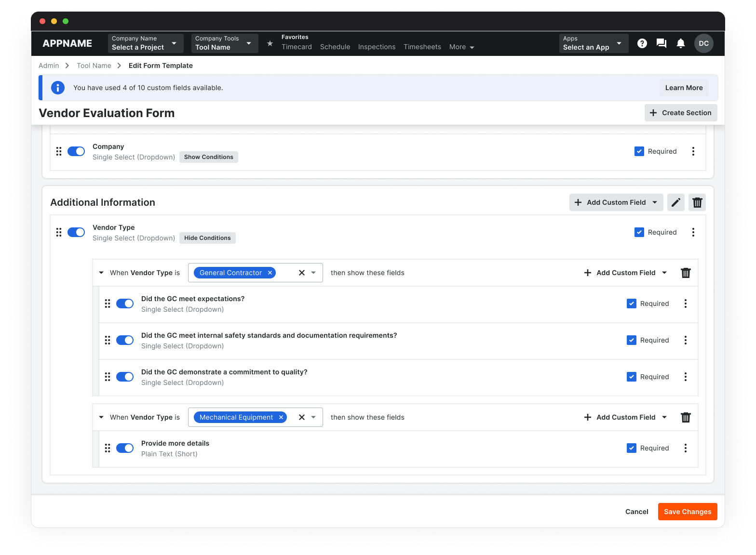Uncheck Required for Provide more details
Image resolution: width=756 pixels, height=555 pixels.
(631, 448)
